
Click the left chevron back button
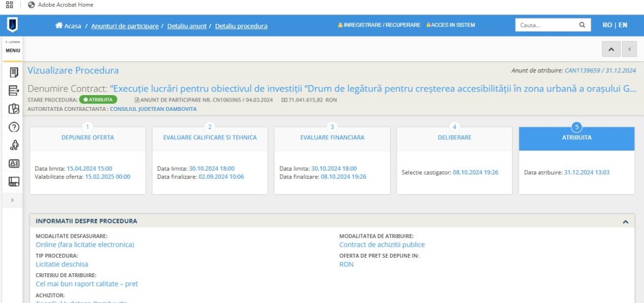[x=629, y=49]
